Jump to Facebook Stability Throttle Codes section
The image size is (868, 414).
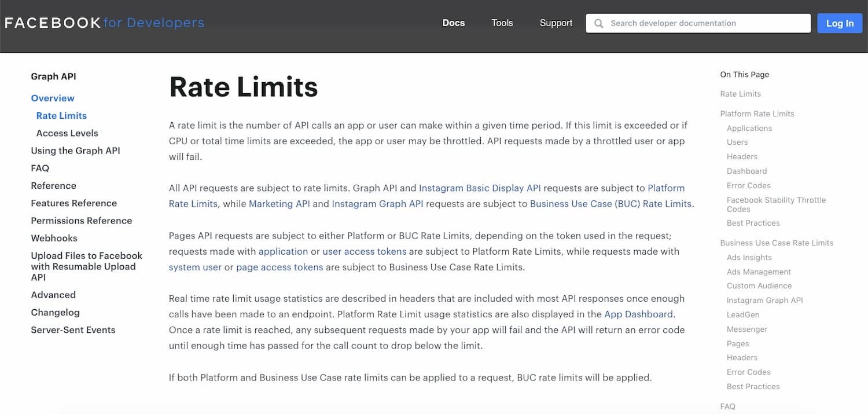tap(776, 204)
